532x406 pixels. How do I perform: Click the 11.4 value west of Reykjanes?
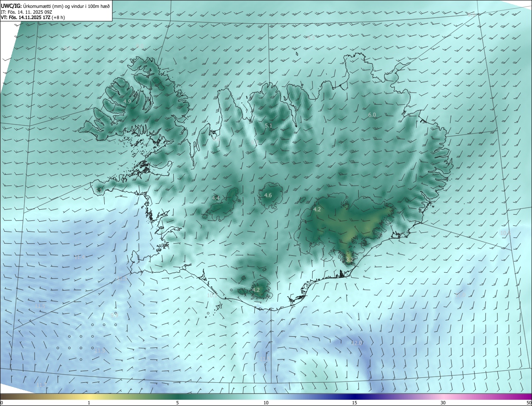click(79, 257)
